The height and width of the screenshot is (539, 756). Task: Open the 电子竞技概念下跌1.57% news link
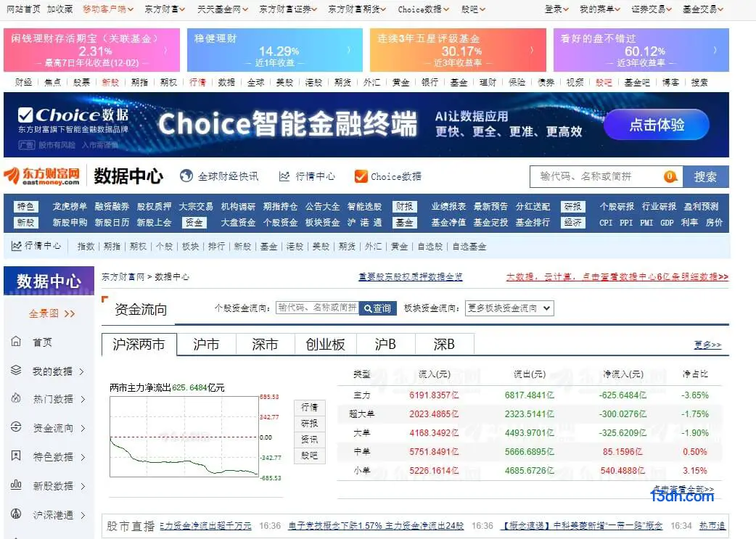click(x=376, y=525)
